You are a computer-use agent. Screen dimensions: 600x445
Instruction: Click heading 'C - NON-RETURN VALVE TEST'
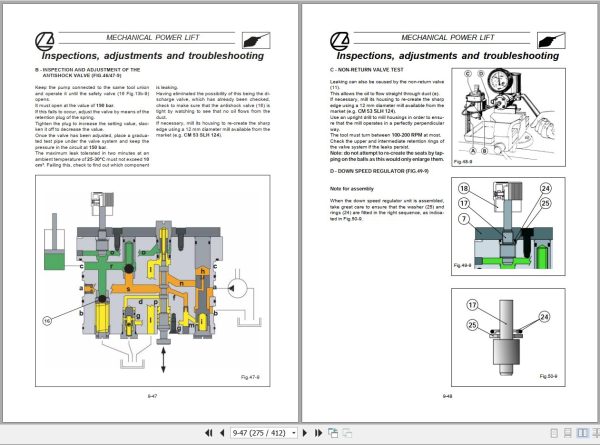[367, 70]
